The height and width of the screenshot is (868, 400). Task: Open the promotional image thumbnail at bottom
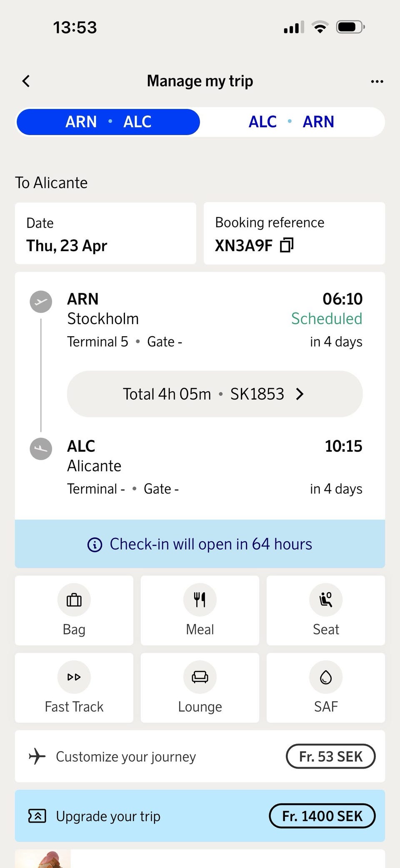pyautogui.click(x=43, y=859)
